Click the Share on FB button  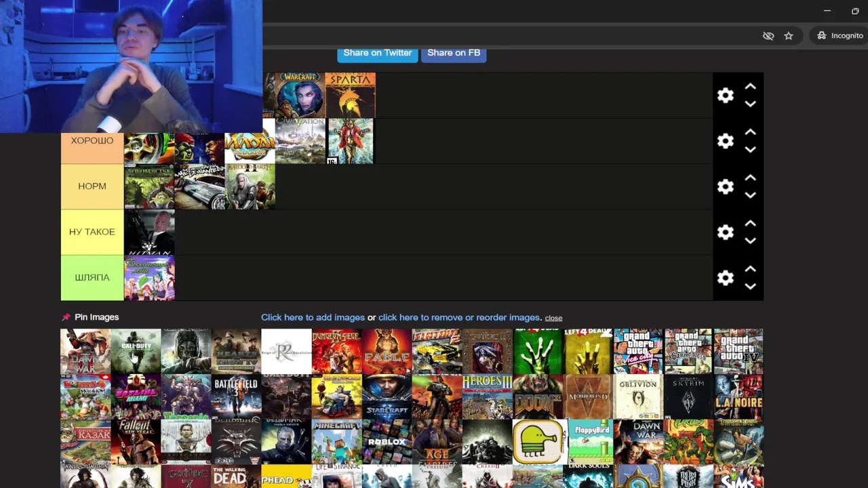coord(454,54)
